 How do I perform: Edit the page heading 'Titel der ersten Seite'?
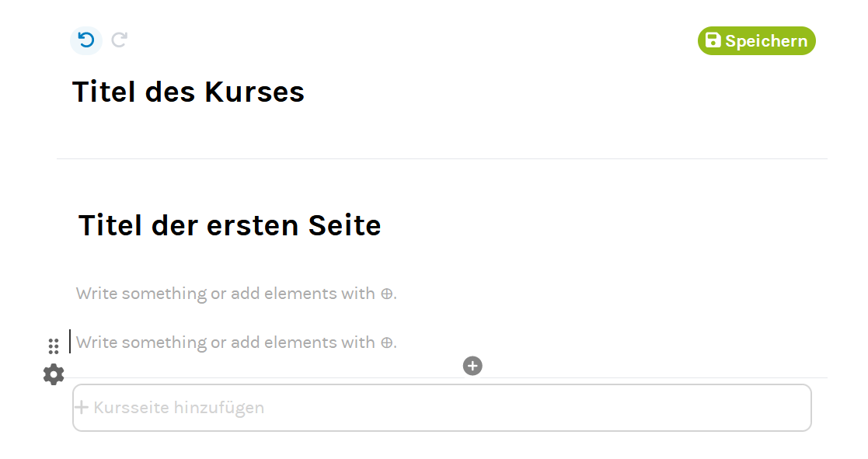point(230,226)
